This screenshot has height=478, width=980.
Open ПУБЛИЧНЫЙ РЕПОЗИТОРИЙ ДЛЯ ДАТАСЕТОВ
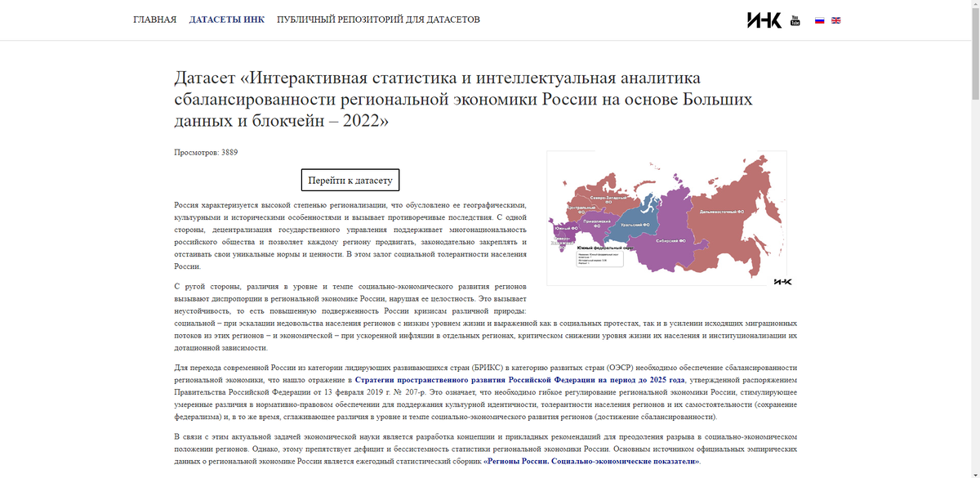pos(378,19)
